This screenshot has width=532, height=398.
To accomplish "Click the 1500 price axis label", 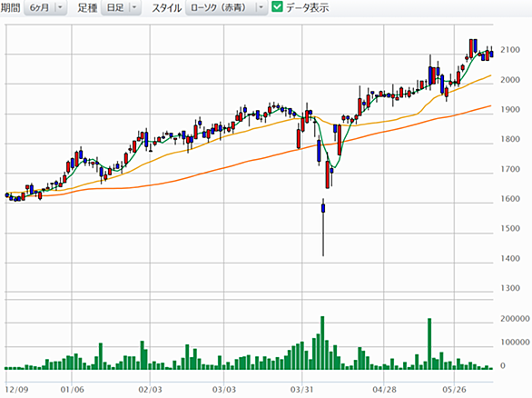I will pyautogui.click(x=510, y=229).
